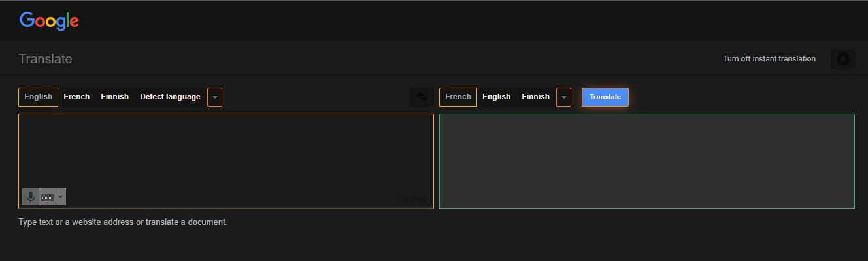Select English as target language
Screen dimensions: 868x261
coord(496,97)
